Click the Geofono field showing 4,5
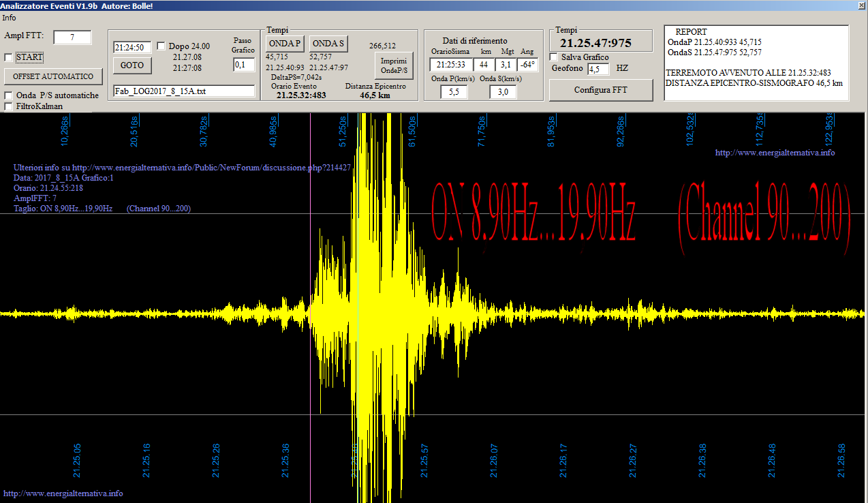868x503 pixels. pos(598,69)
